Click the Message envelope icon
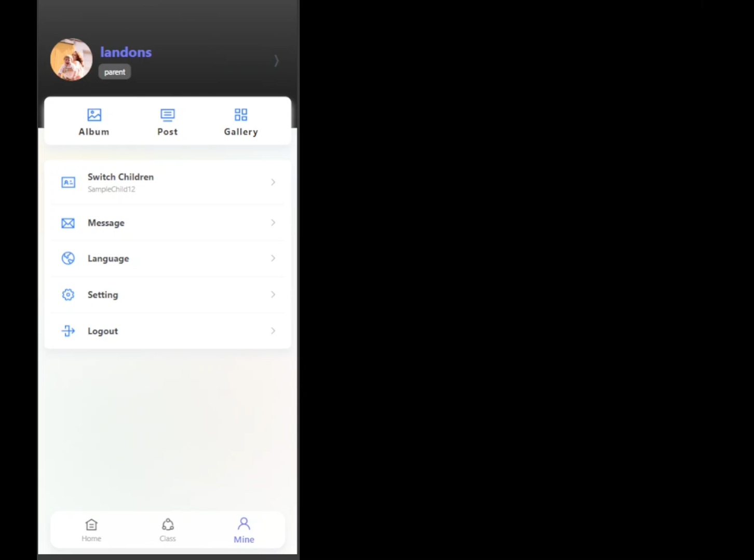The image size is (754, 560). click(x=68, y=223)
